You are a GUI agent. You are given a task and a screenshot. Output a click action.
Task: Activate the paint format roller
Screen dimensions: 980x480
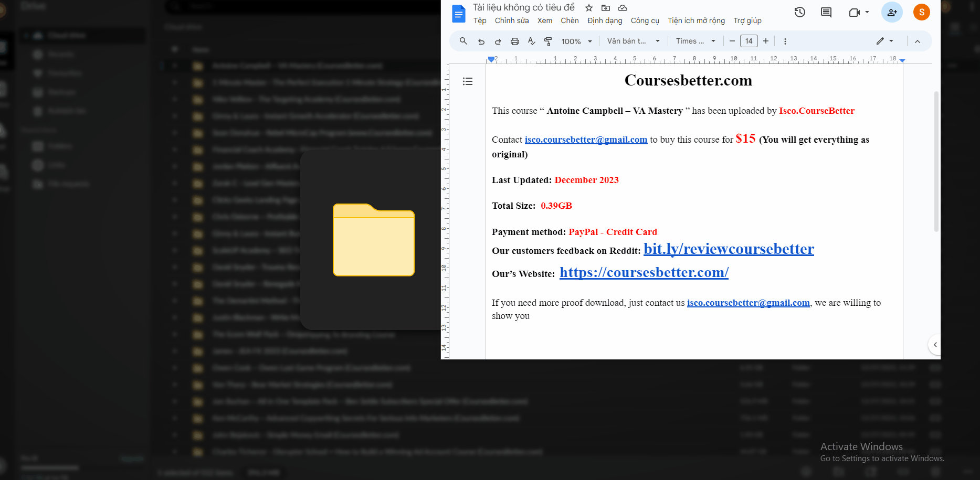[x=548, y=41]
